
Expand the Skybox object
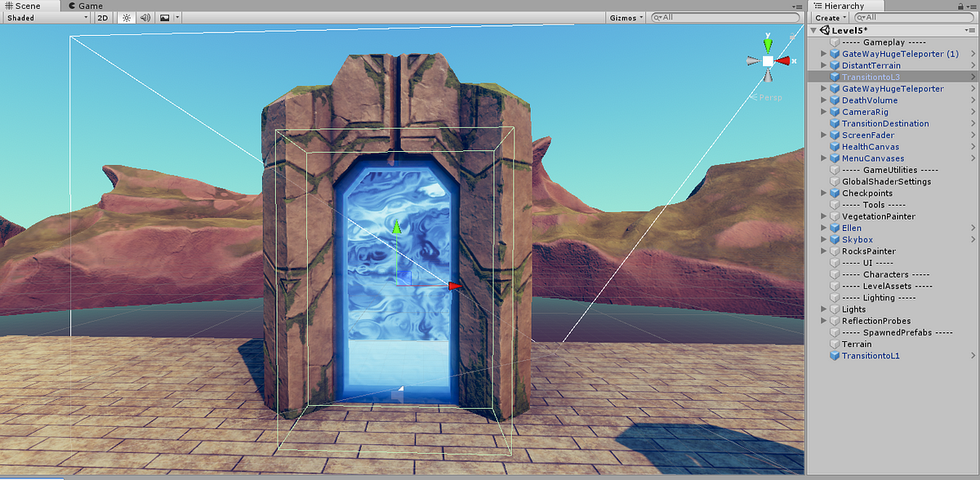tap(823, 240)
